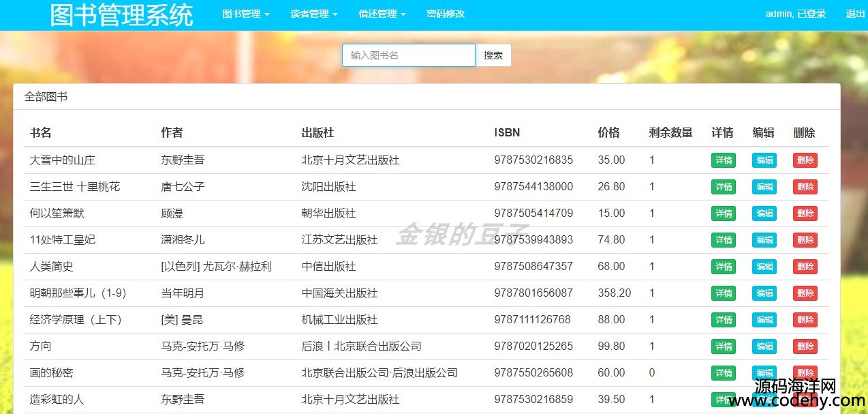Click the title cell 造彩虹的人
The height and width of the screenshot is (414, 868).
(x=57, y=400)
